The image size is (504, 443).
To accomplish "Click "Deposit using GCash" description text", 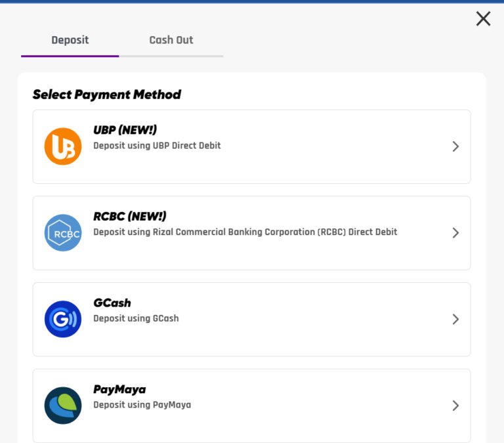I will (x=136, y=318).
